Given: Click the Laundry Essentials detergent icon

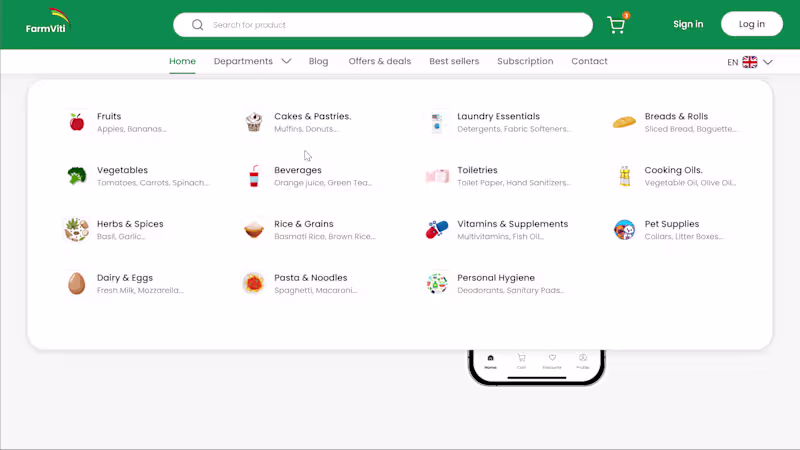Looking at the screenshot, I should click(437, 122).
